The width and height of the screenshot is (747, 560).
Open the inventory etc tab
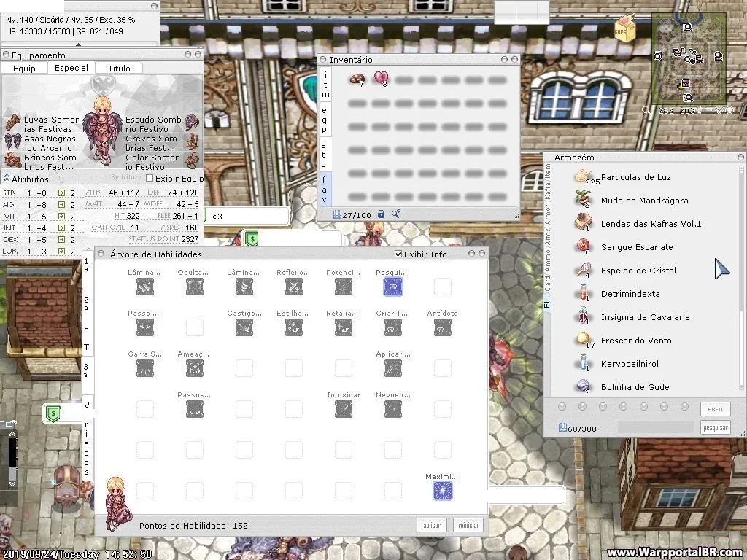click(x=325, y=155)
